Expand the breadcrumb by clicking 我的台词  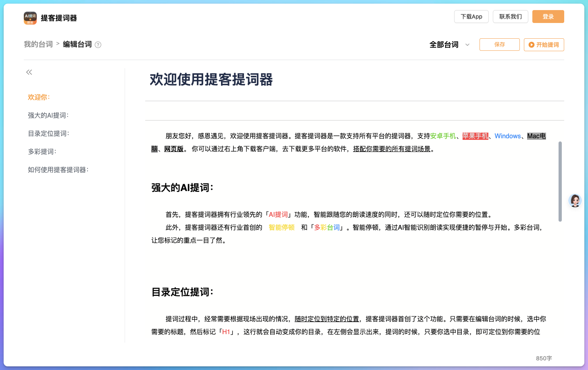(x=38, y=44)
